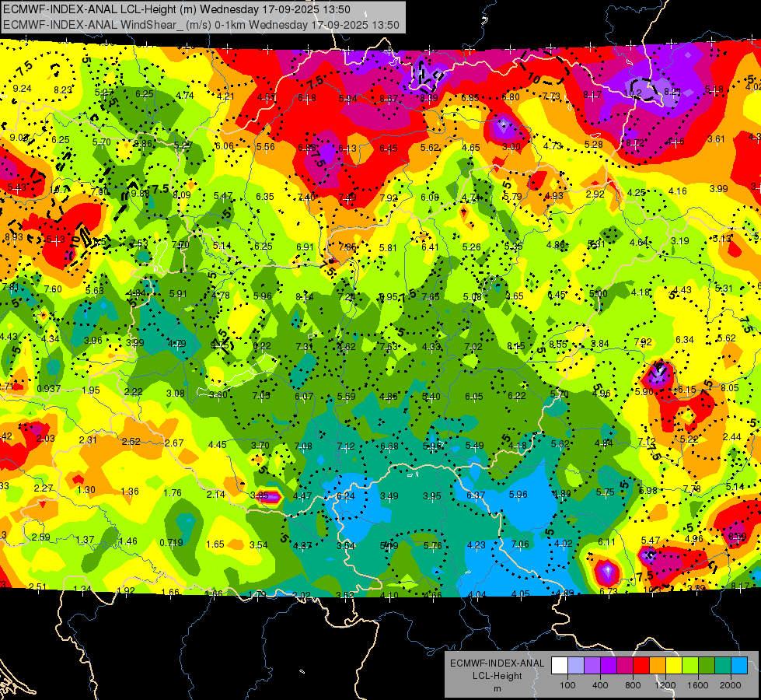Viewport: 761px width, 700px height.
Task: Click the WindShear_ (m/s) 0-1km header line
Action: tap(201, 25)
